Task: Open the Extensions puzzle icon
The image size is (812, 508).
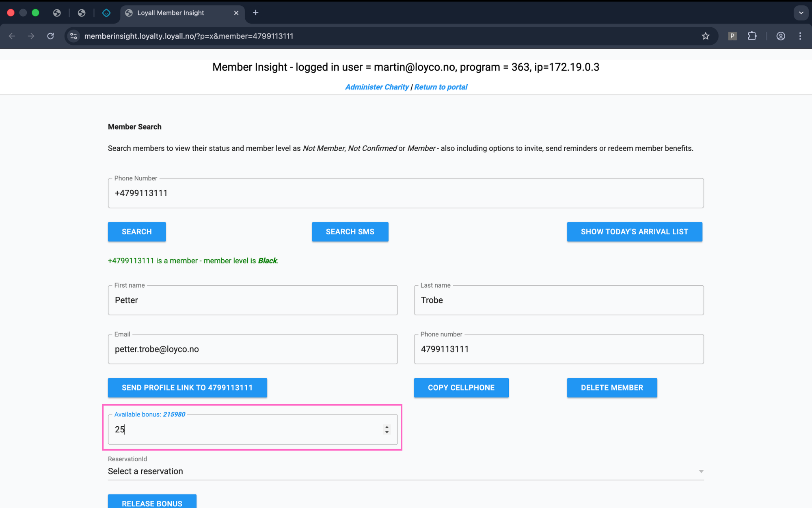Action: tap(752, 36)
